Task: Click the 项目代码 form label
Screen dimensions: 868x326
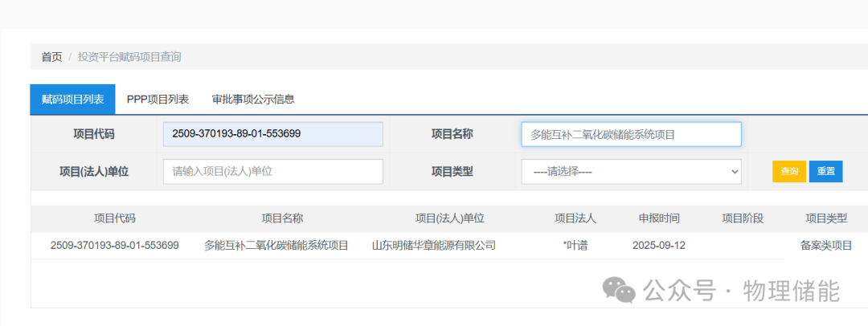Action: pyautogui.click(x=94, y=134)
